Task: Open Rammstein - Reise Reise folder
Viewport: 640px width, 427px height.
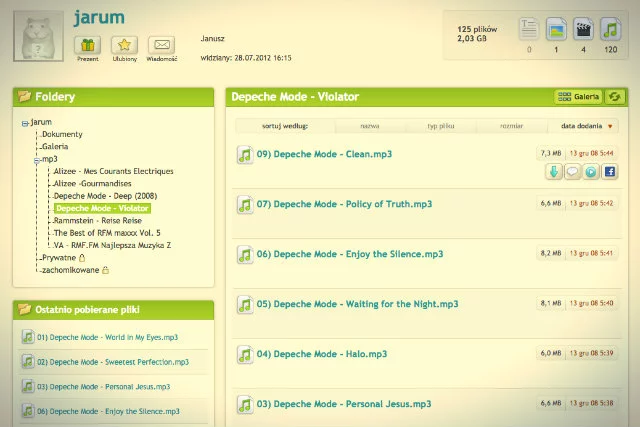Action: [98, 220]
